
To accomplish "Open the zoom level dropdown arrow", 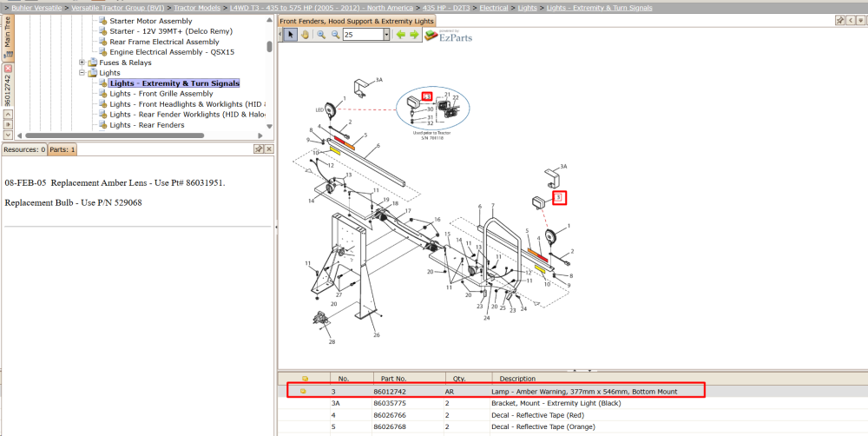I will coord(386,35).
